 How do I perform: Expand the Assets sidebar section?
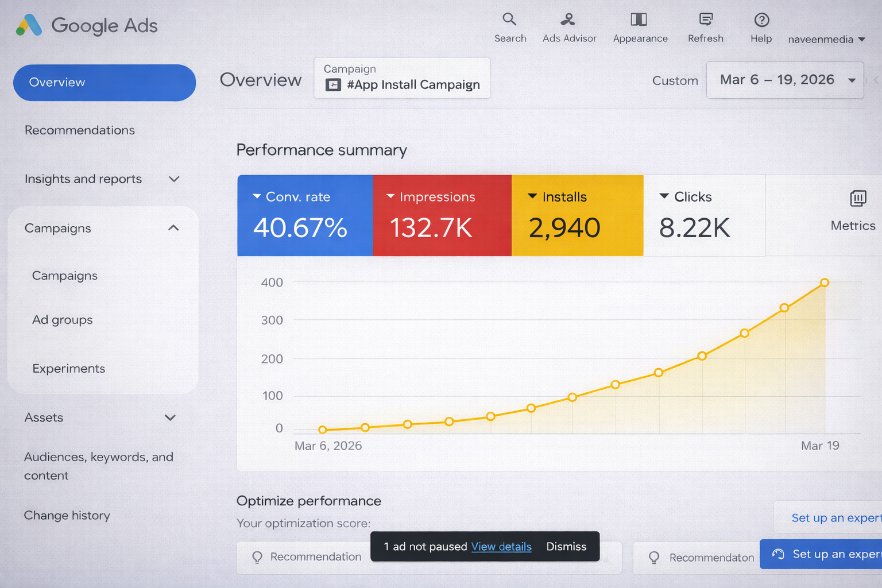[170, 417]
